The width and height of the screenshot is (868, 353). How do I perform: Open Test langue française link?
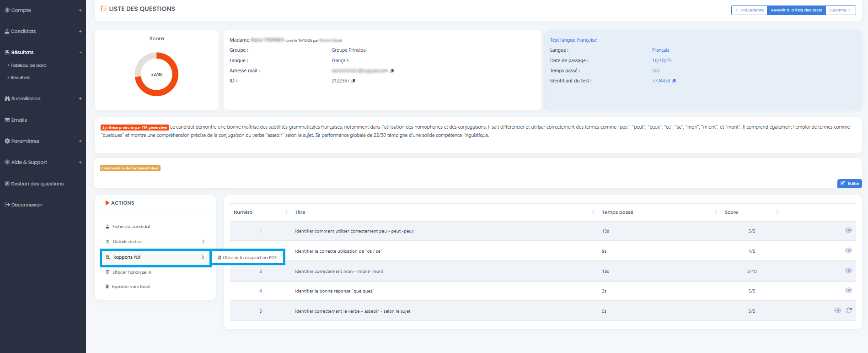[573, 40]
